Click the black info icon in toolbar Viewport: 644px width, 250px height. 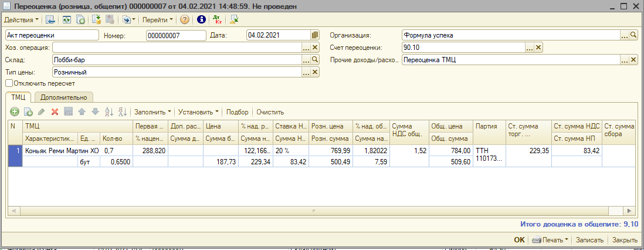(201, 19)
